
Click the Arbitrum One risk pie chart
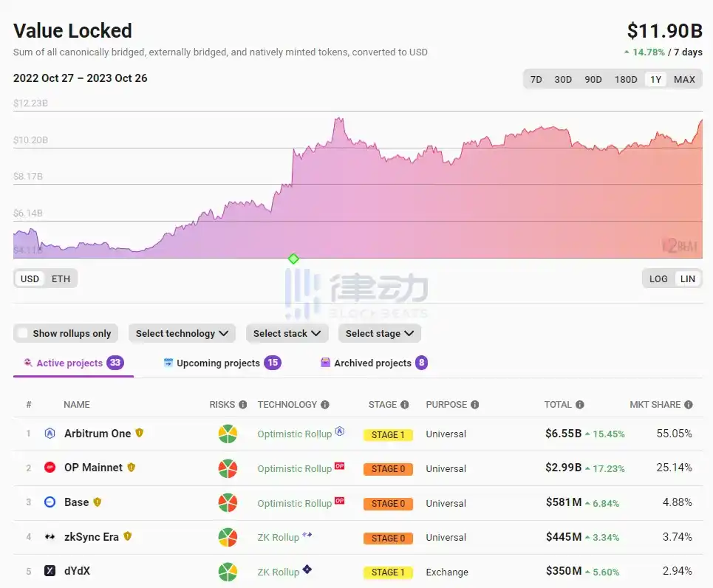(228, 434)
